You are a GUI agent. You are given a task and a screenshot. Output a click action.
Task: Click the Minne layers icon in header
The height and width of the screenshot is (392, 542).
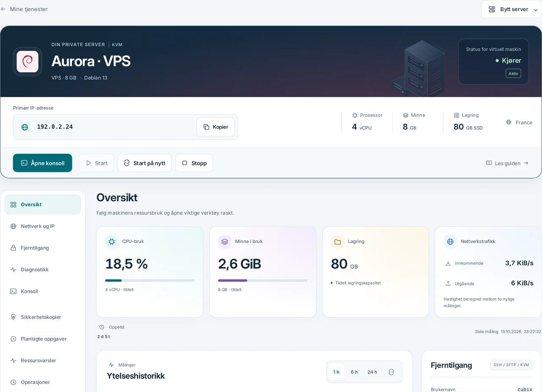click(406, 115)
